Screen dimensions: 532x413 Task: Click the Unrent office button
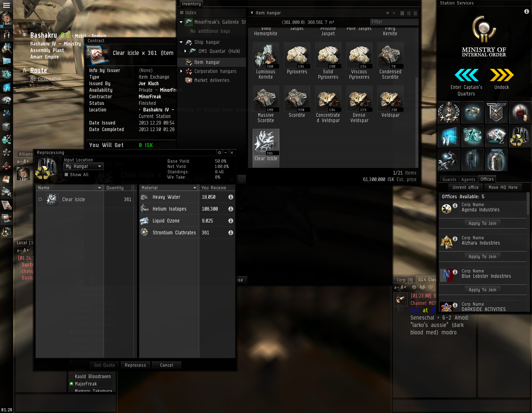click(466, 187)
